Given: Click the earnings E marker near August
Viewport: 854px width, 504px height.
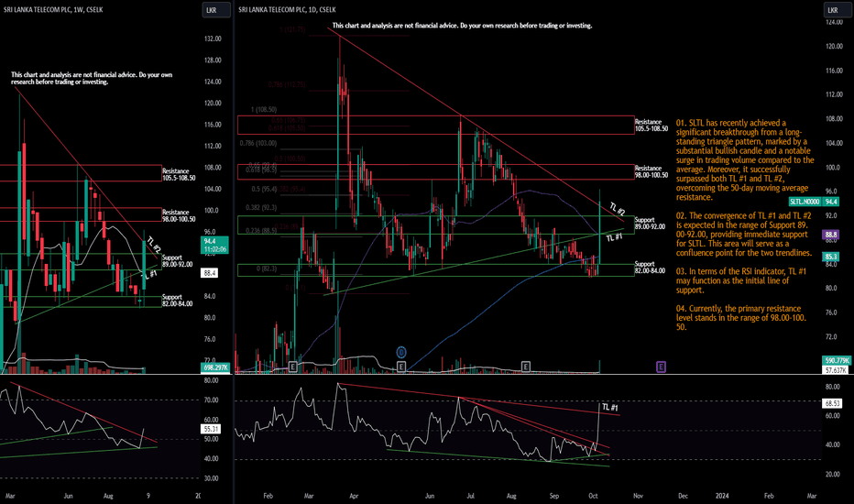Looking at the screenshot, I should click(x=526, y=367).
